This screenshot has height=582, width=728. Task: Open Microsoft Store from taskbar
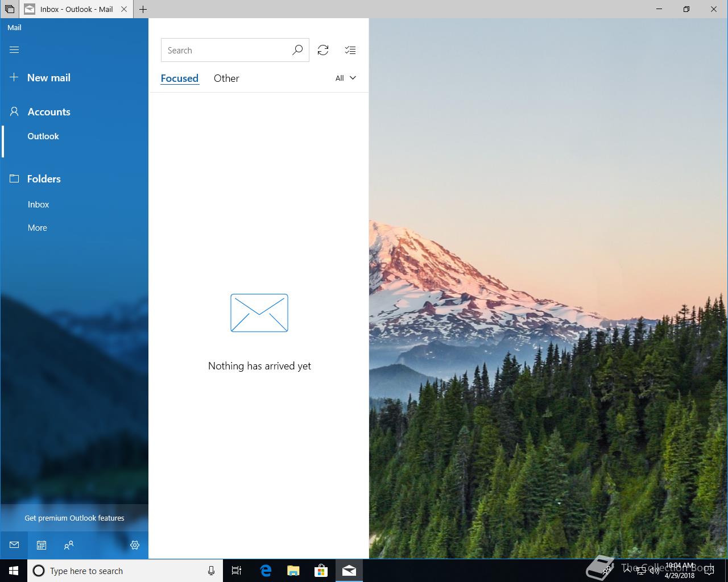pyautogui.click(x=321, y=571)
